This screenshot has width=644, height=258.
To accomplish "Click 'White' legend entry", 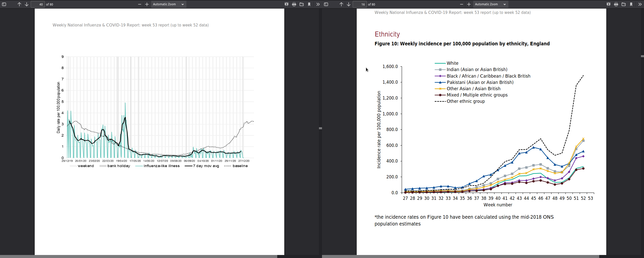I will (x=447, y=63).
